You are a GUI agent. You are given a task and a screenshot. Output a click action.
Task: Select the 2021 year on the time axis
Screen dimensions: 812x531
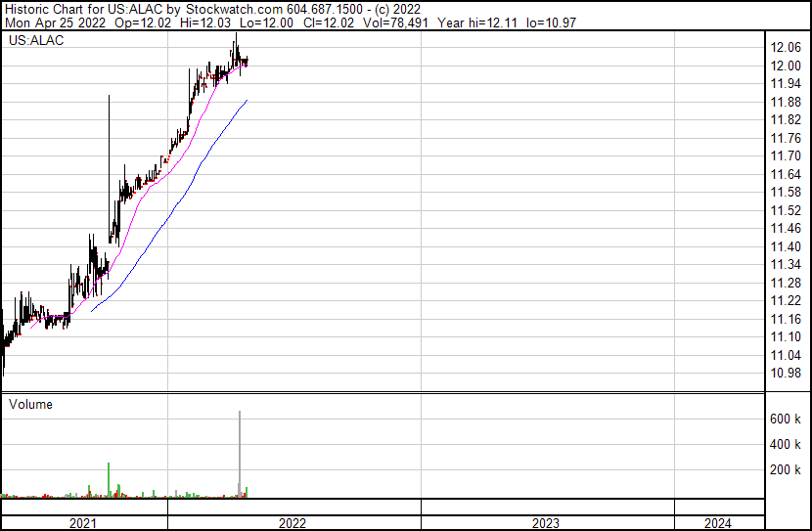(84, 523)
